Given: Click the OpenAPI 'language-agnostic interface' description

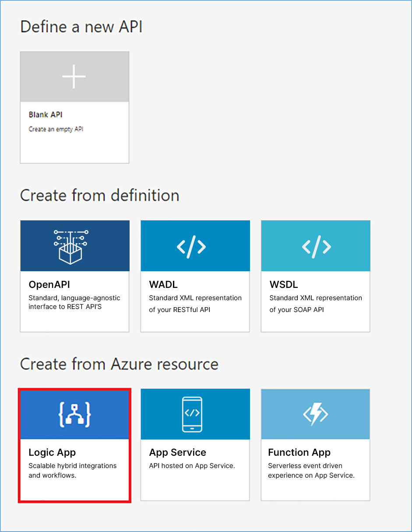Looking at the screenshot, I should (74, 302).
